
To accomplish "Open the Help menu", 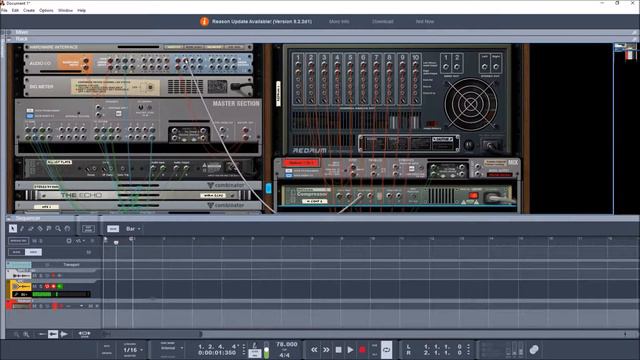I will tap(82, 10).
